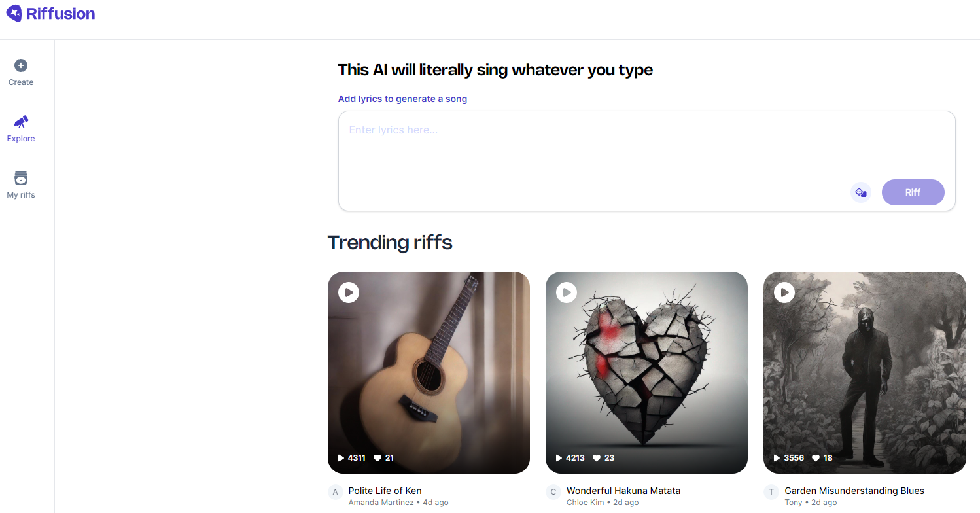The width and height of the screenshot is (980, 513).
Task: Play the Garden Misunderstanding Blues riff
Action: 784,292
